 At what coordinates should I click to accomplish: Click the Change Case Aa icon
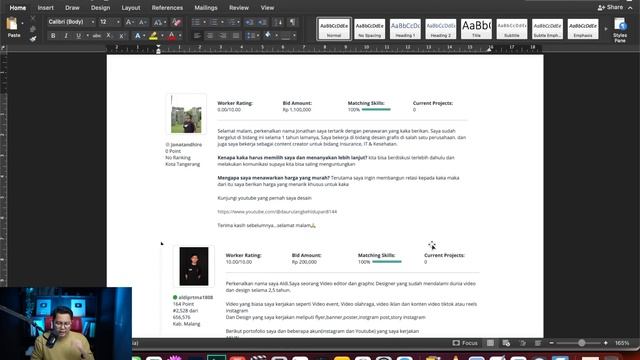[x=158, y=22]
